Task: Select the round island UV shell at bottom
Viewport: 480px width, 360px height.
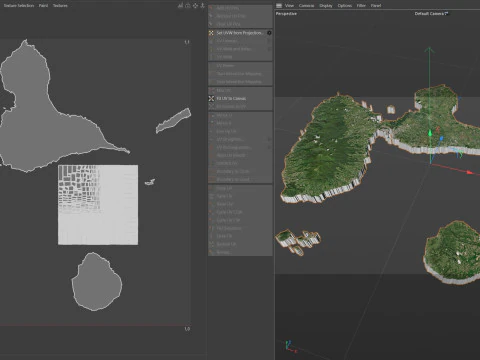Action: [97, 282]
